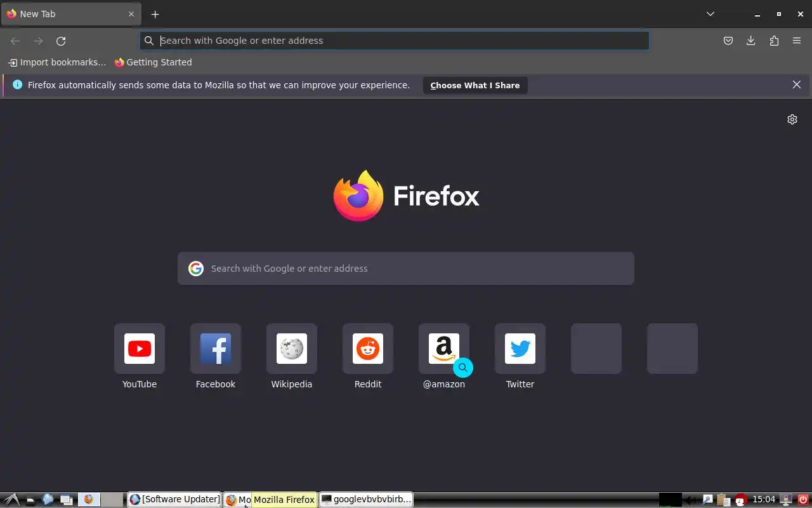Open the @amazon search shortcut tile

444,349
